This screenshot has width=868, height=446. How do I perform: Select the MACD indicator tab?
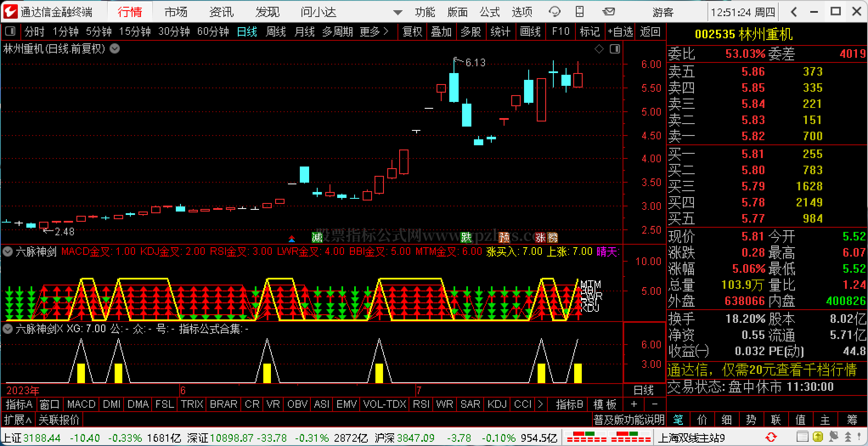pos(81,404)
